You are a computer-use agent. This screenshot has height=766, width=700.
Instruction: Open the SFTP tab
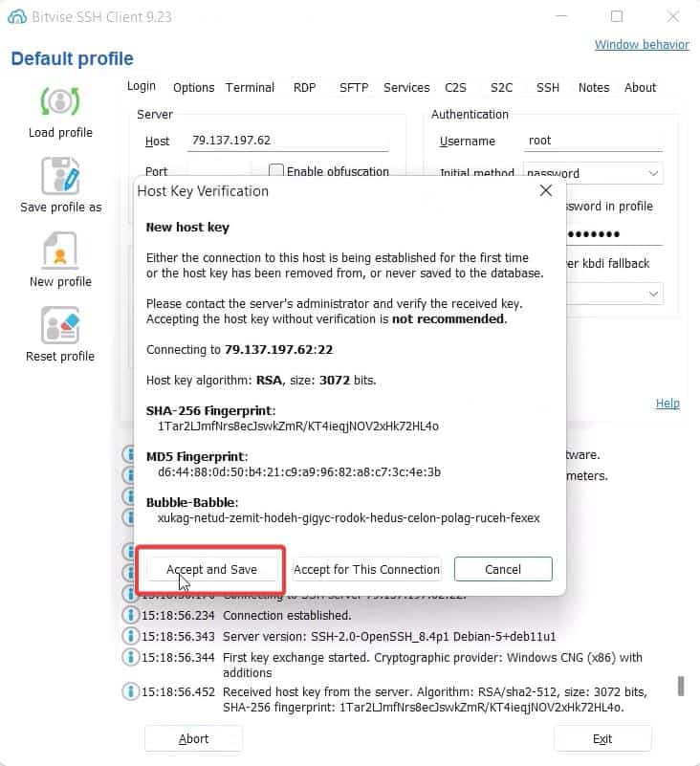pos(354,87)
